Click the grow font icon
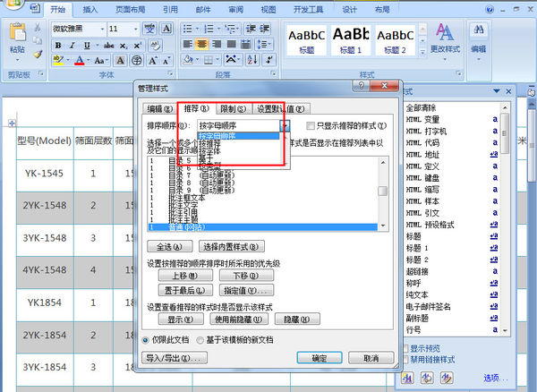The height and width of the screenshot is (392, 537). 152,61
